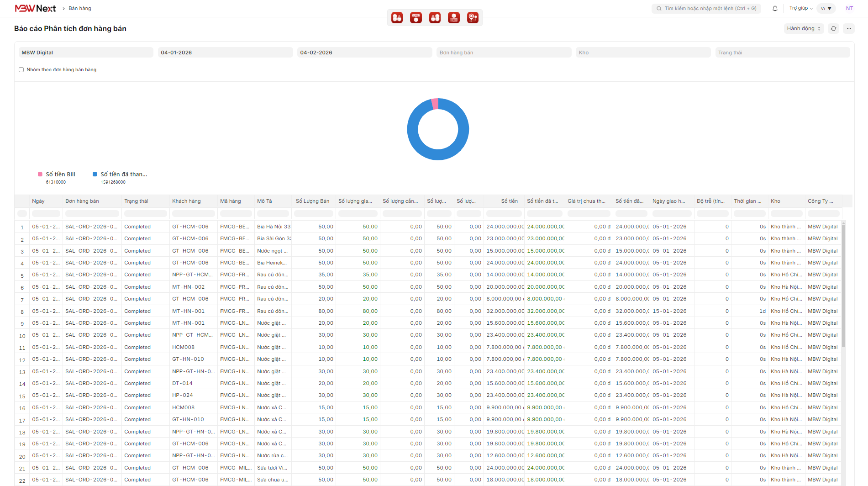Click the box with cash icon
The height and width of the screenshot is (486, 868).
tap(454, 18)
